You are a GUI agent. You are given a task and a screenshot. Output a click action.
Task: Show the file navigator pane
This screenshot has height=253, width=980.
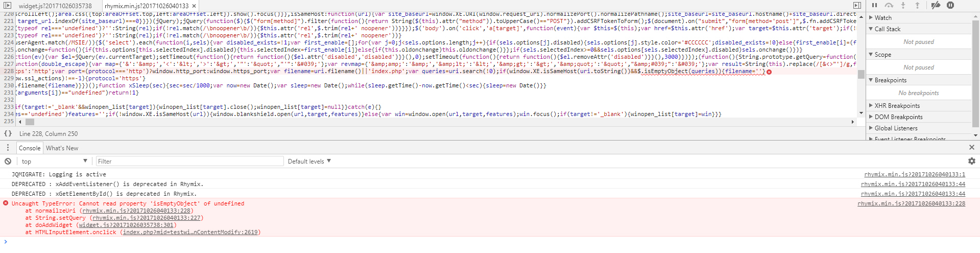[7, 6]
